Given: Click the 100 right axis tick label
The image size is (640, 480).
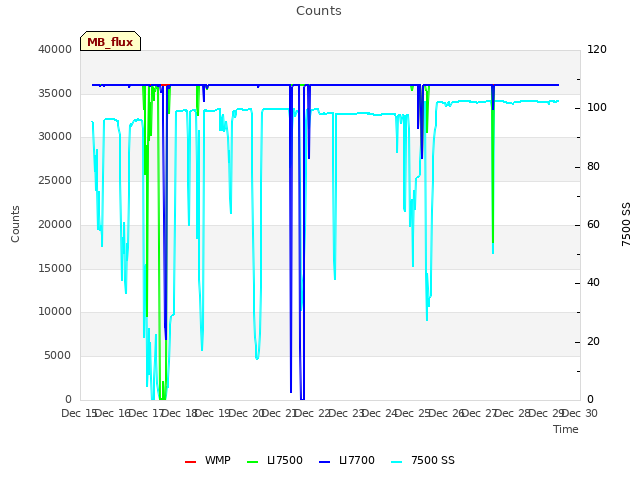Looking at the screenshot, I should pos(597,108).
